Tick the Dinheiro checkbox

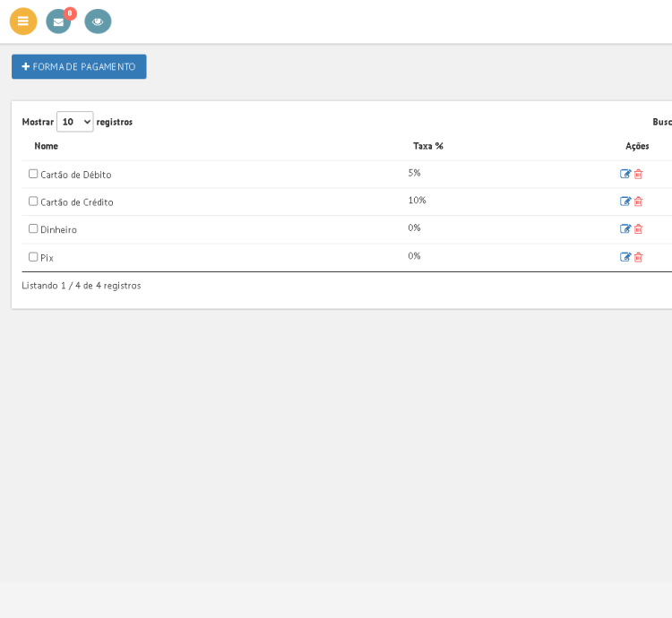pos(33,229)
